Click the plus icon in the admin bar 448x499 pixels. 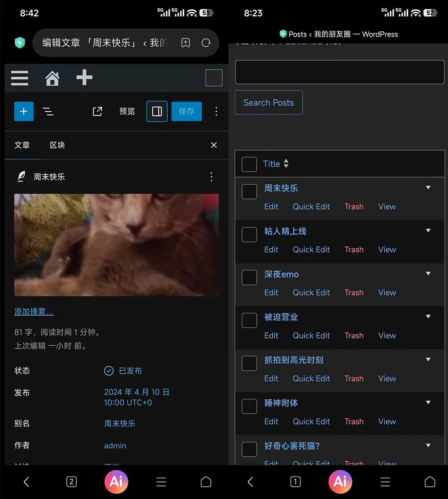tap(84, 78)
